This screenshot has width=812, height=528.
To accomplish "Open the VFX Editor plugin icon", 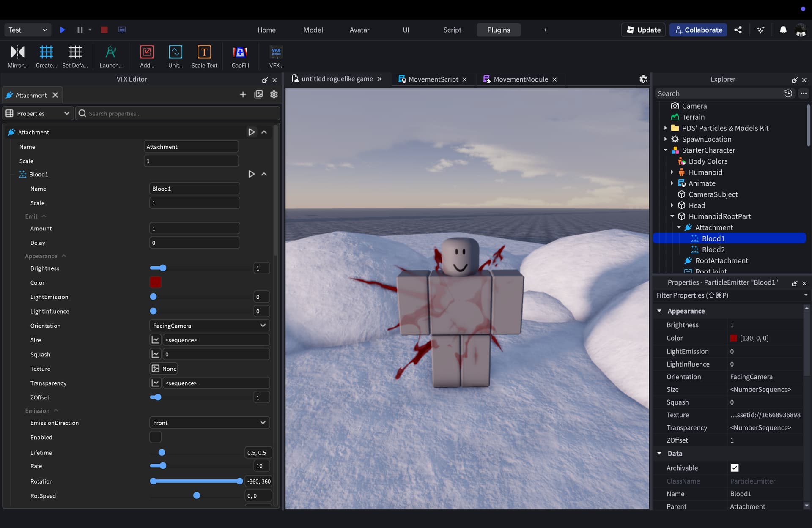I will 276,52.
